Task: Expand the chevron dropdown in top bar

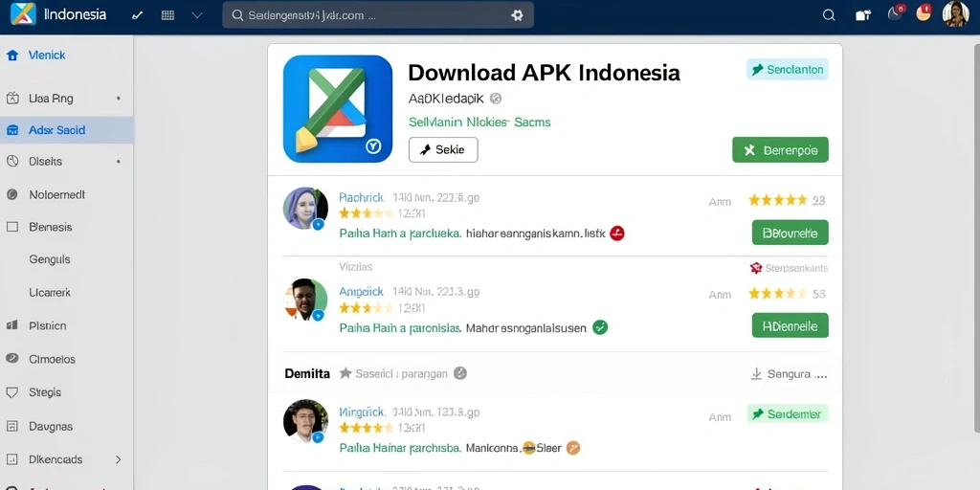Action: point(197,15)
